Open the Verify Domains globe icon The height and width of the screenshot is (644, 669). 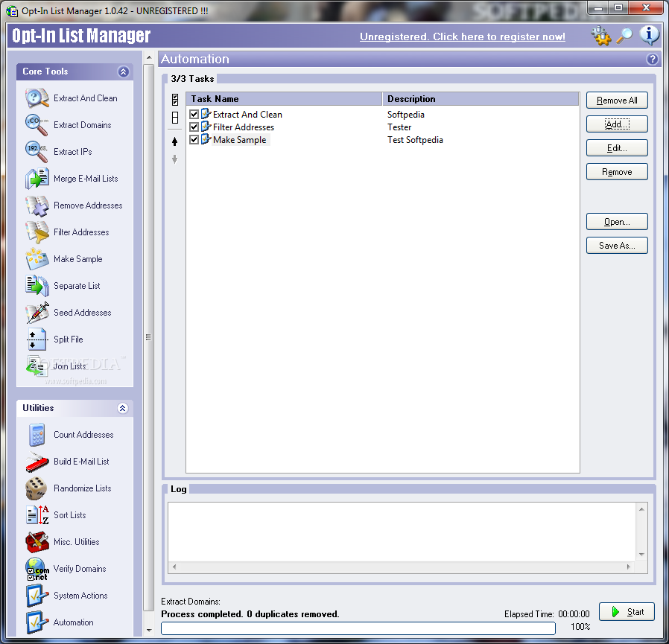click(x=37, y=569)
